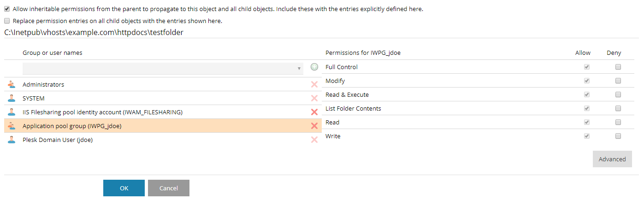Screen dimensions: 644x200
Task: Delete IWAM_FILESHARING account via red X
Action: [x=314, y=112]
